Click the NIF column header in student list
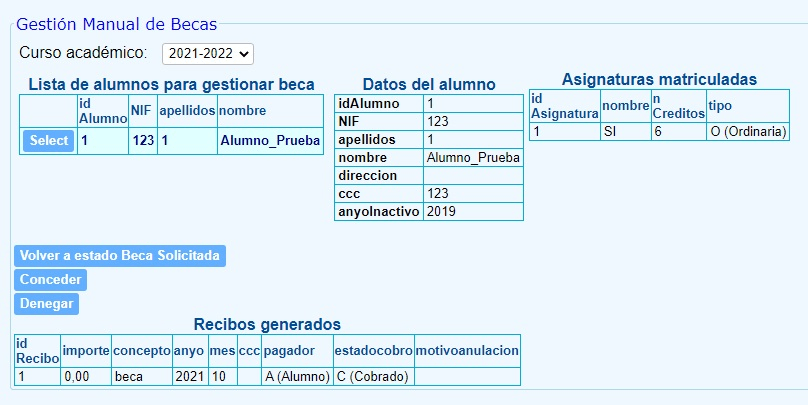Image resolution: width=808 pixels, height=405 pixels. 142,111
